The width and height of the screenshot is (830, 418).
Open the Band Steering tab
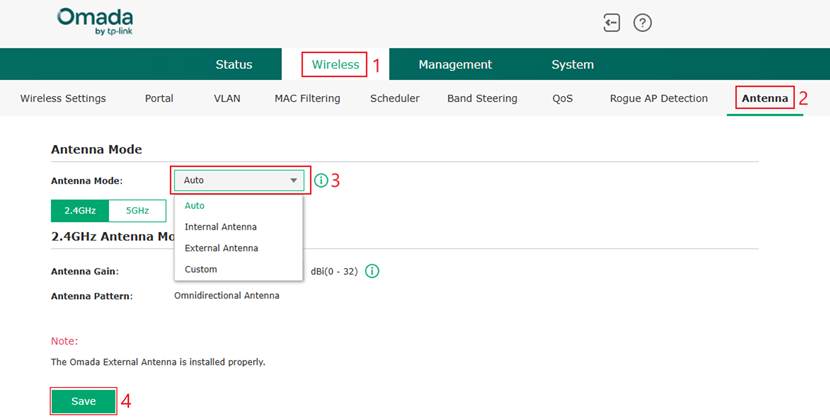click(482, 98)
